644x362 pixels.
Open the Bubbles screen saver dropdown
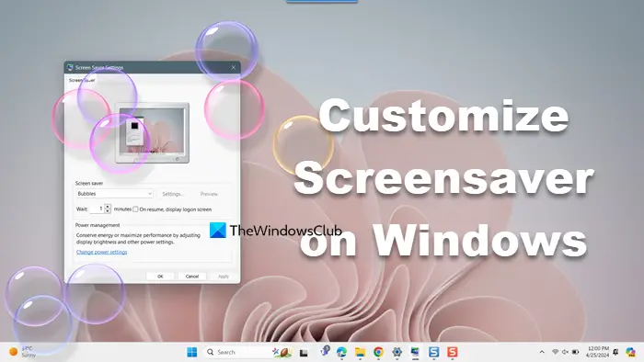[115, 194]
